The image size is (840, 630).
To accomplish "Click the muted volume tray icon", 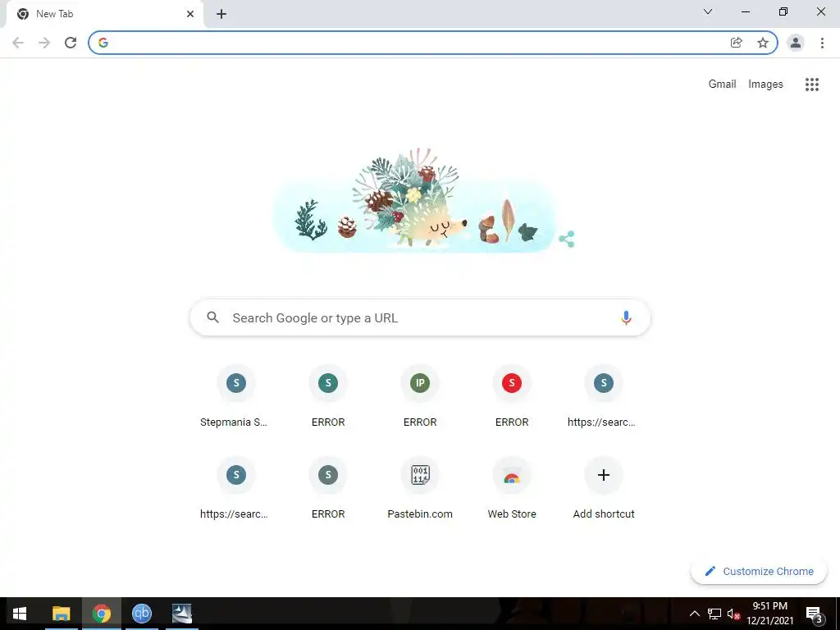I will coord(733,614).
